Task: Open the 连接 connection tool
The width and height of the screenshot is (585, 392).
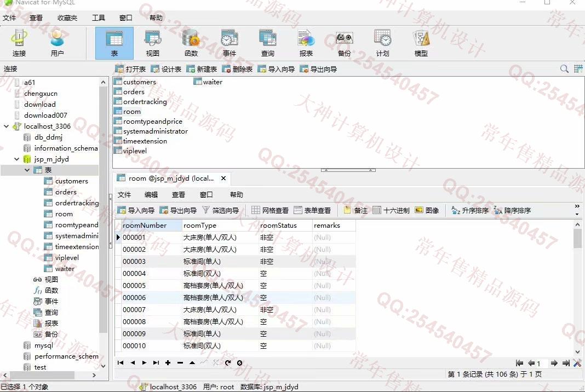Action: (x=19, y=43)
